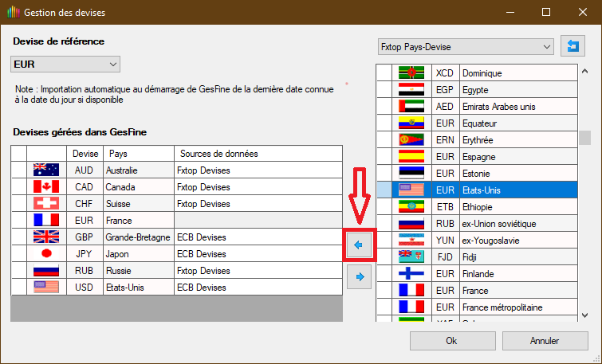Toggle the checkbox beside Ethiopie
The width and height of the screenshot is (602, 364).
coord(385,206)
